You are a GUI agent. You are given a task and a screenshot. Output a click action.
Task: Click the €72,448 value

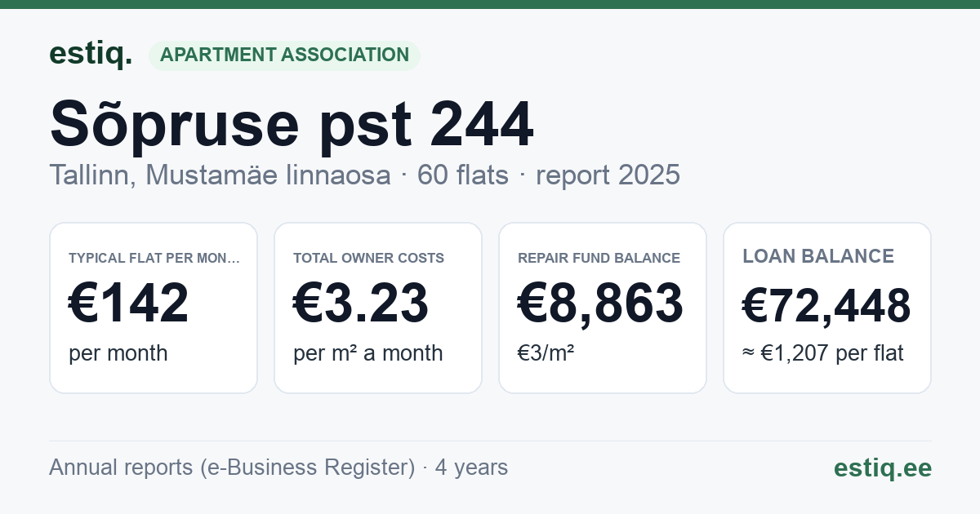826,306
